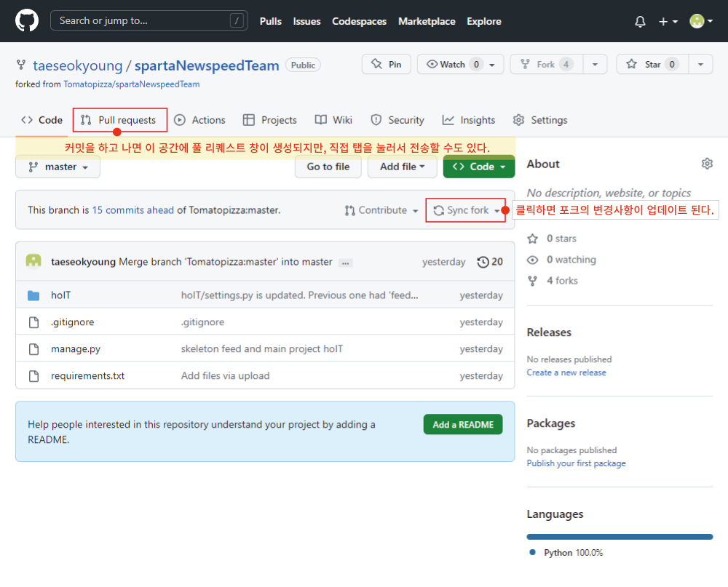Open the Sync fork dropdown
The image size is (728, 587).
coord(466,210)
